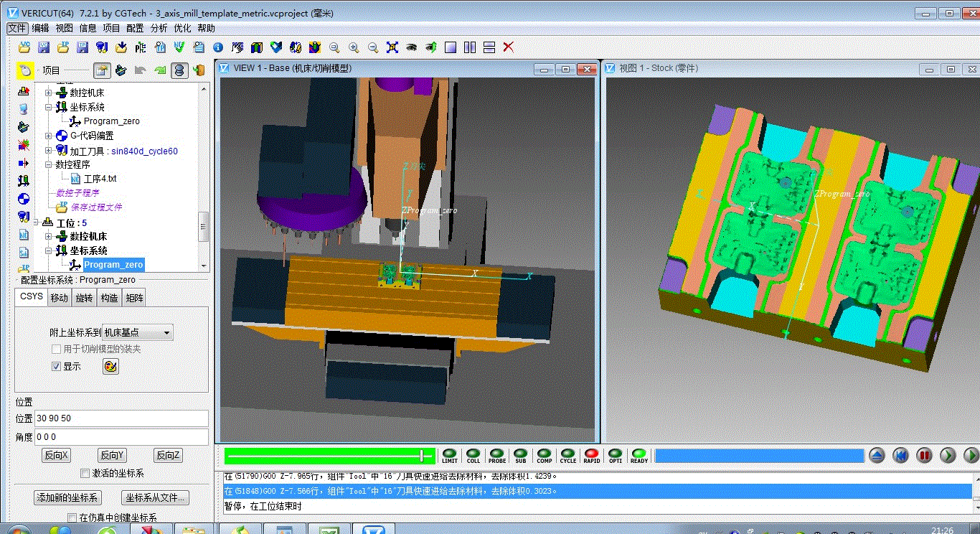The width and height of the screenshot is (980, 534).
Task: Click the yellow mouse pick-mode icon
Action: point(26,70)
